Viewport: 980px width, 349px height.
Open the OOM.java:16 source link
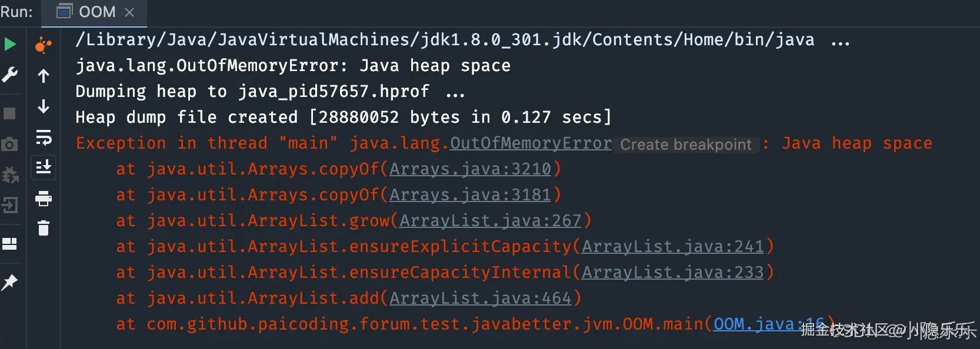click(x=769, y=324)
